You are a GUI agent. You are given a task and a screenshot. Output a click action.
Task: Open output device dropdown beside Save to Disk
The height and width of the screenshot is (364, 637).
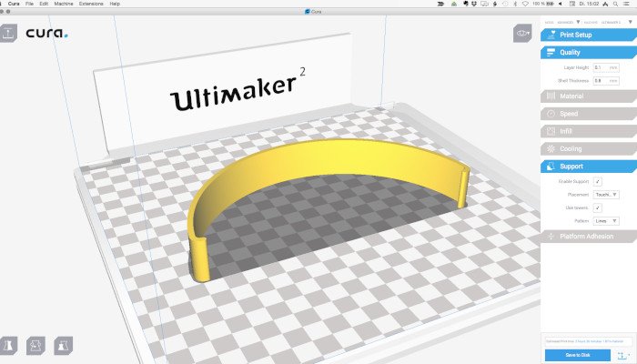623,356
